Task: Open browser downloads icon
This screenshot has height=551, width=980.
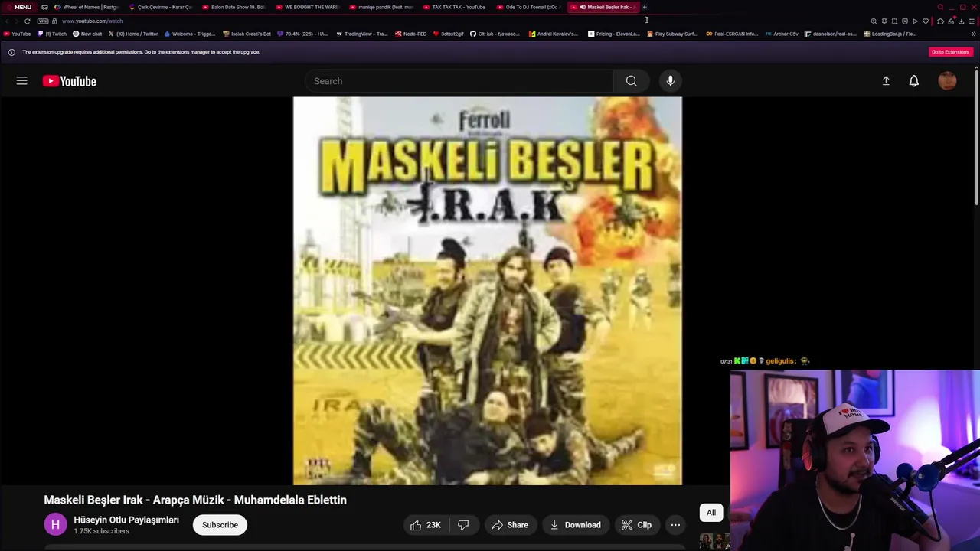Action: pyautogui.click(x=962, y=21)
